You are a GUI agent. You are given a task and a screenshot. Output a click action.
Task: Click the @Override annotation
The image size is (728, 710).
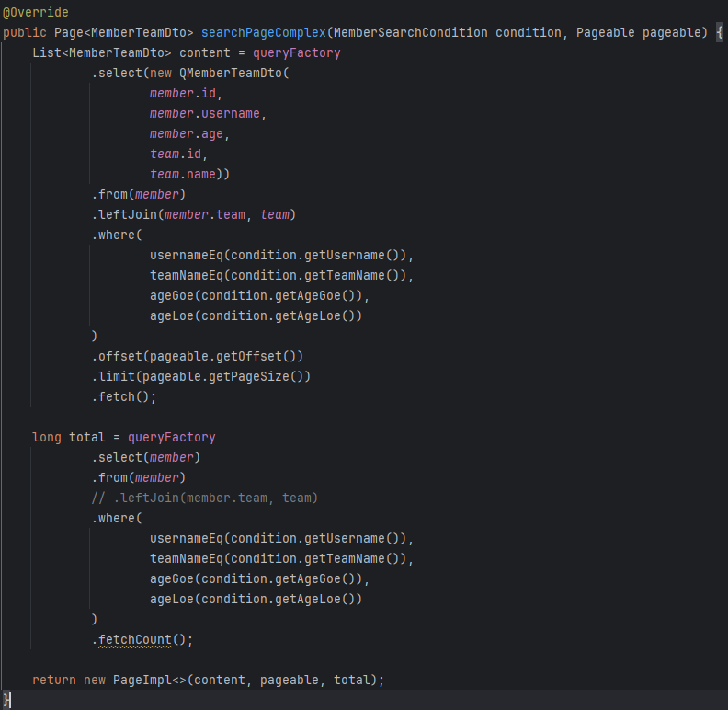click(36, 13)
